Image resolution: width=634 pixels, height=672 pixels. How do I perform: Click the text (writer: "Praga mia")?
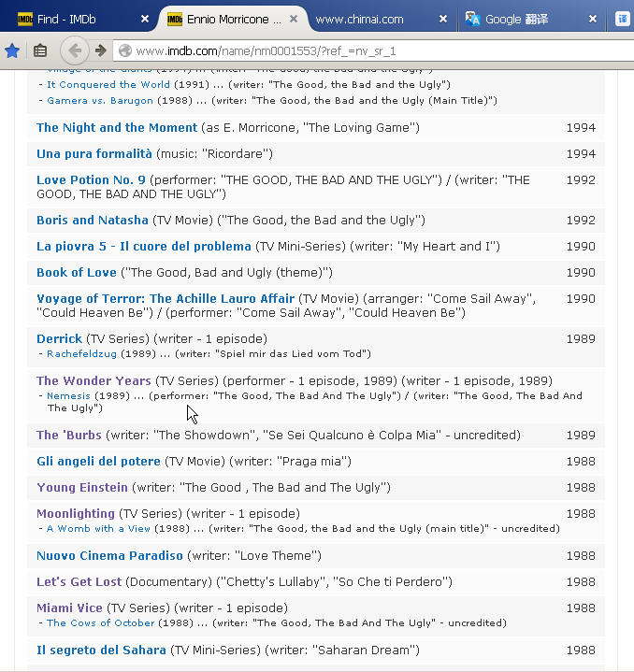point(290,461)
